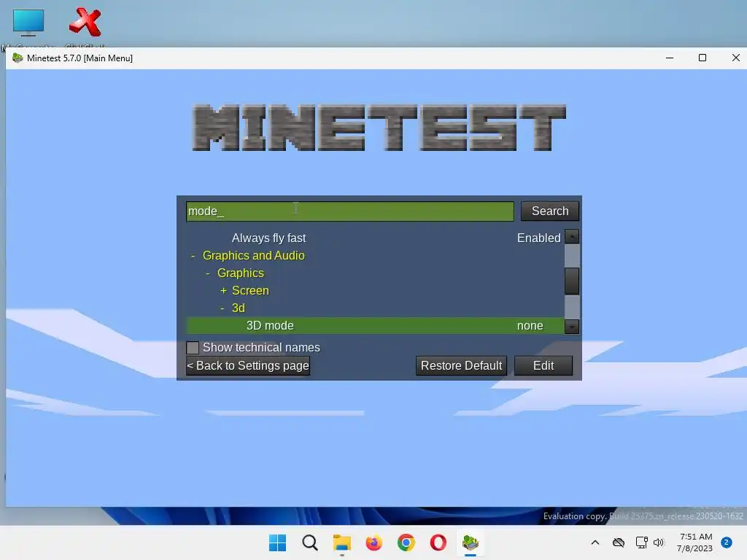The image size is (747, 560).
Task: Select the '3D mode' setting row
Action: (x=374, y=326)
